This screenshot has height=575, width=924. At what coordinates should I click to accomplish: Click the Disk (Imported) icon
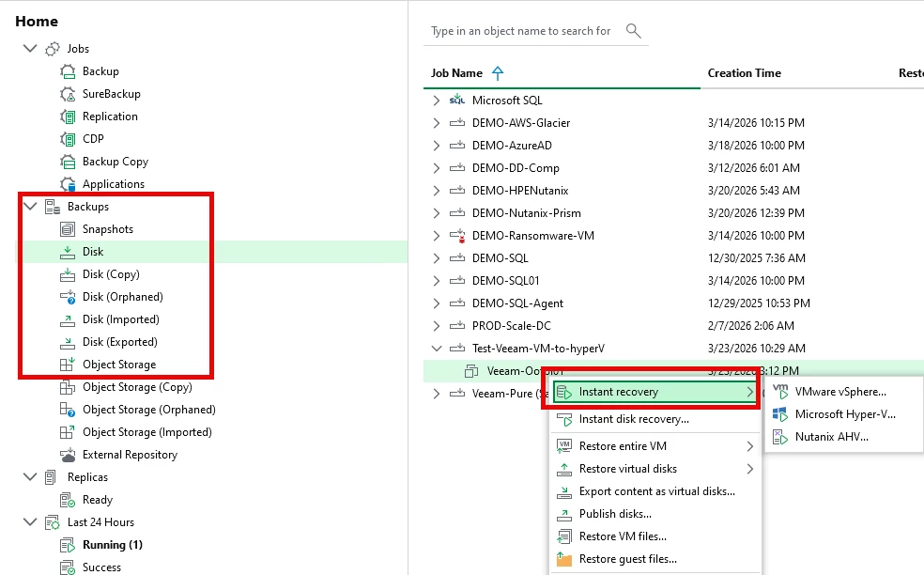tap(68, 319)
